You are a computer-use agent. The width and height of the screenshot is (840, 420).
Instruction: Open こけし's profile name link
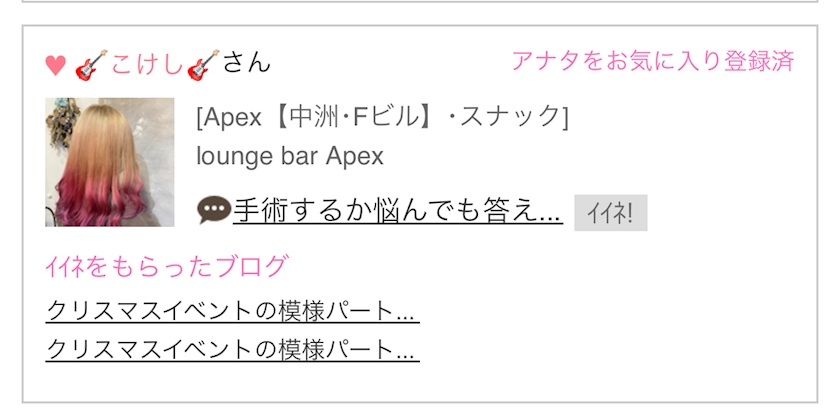[147, 64]
